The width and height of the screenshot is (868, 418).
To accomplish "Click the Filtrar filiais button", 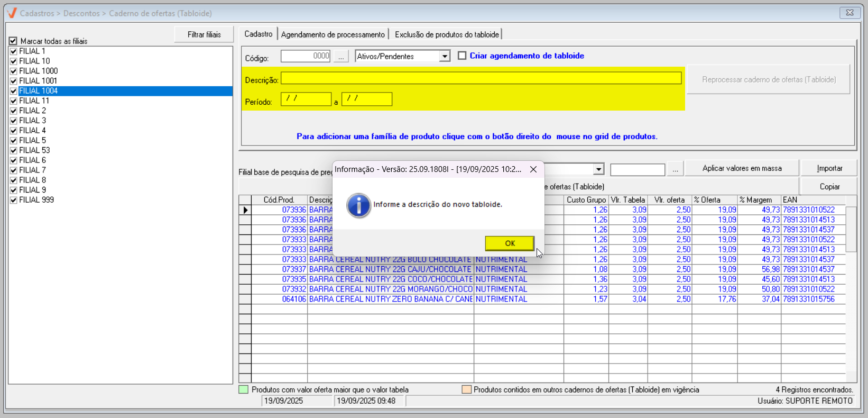I will [204, 34].
